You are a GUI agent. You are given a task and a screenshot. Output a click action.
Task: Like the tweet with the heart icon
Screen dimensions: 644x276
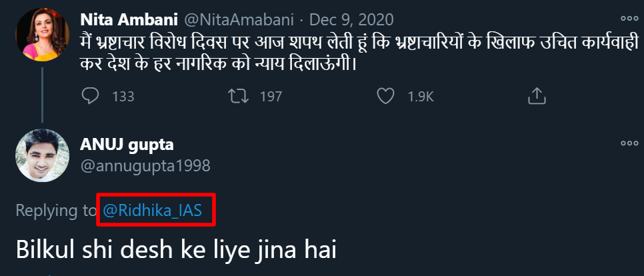tap(385, 97)
